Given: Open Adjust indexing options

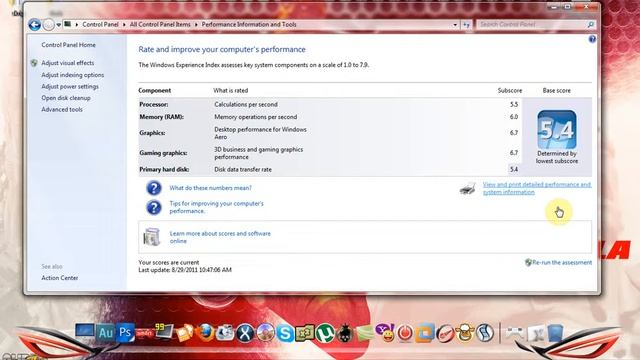Looking at the screenshot, I should tap(72, 75).
